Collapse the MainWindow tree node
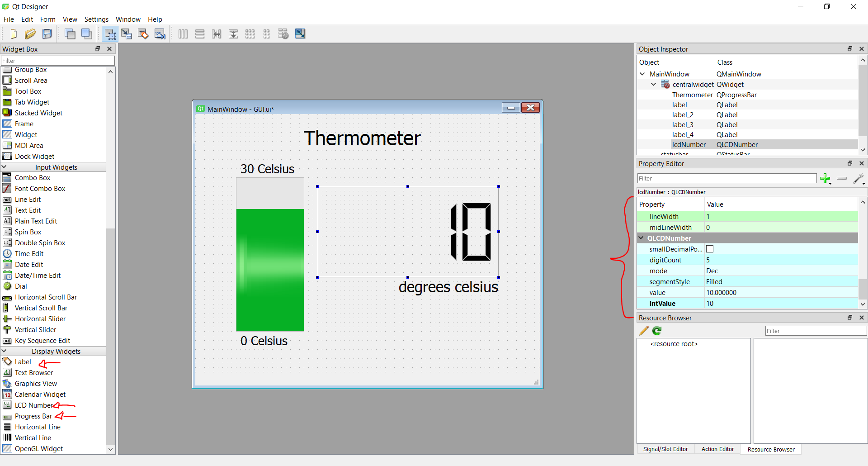Screen dimensions: 868x466 642,74
